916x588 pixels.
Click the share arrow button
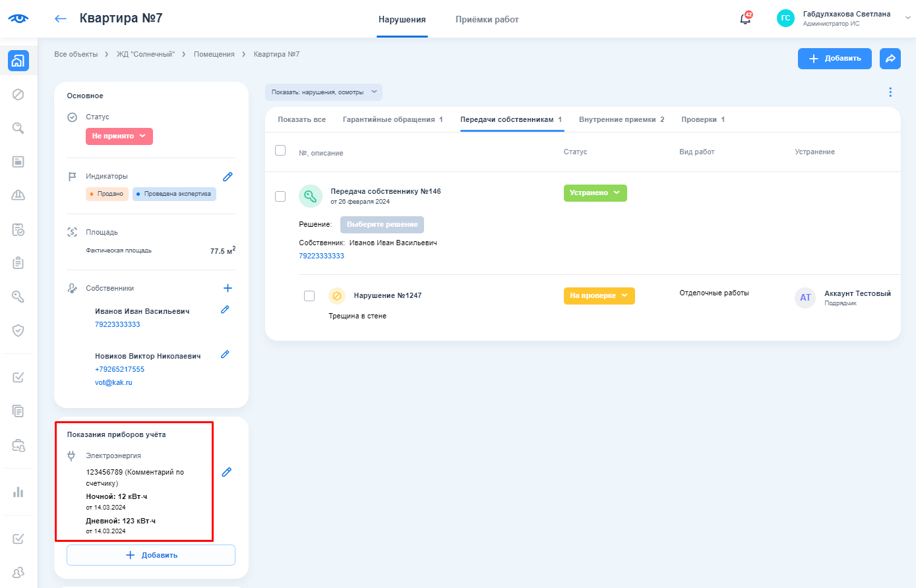(890, 59)
